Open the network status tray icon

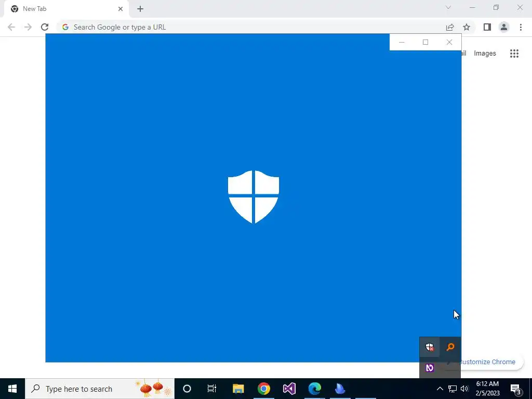(453, 389)
